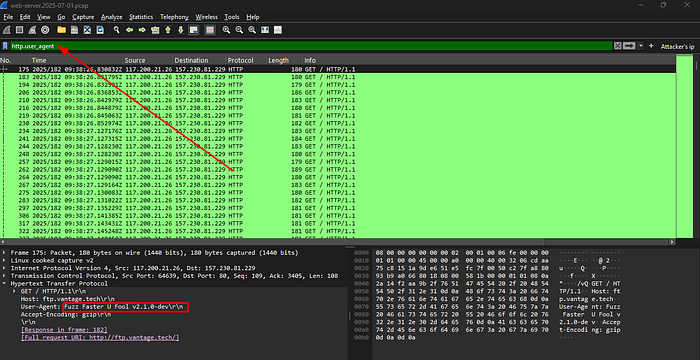The image size is (700, 360).
Task: Open the filter history dropdown
Action: tap(641, 46)
